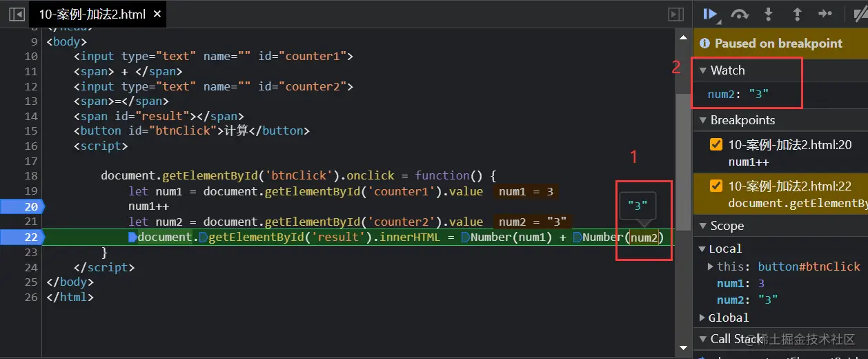
Task: Collapse the Watch section
Action: [x=703, y=70]
